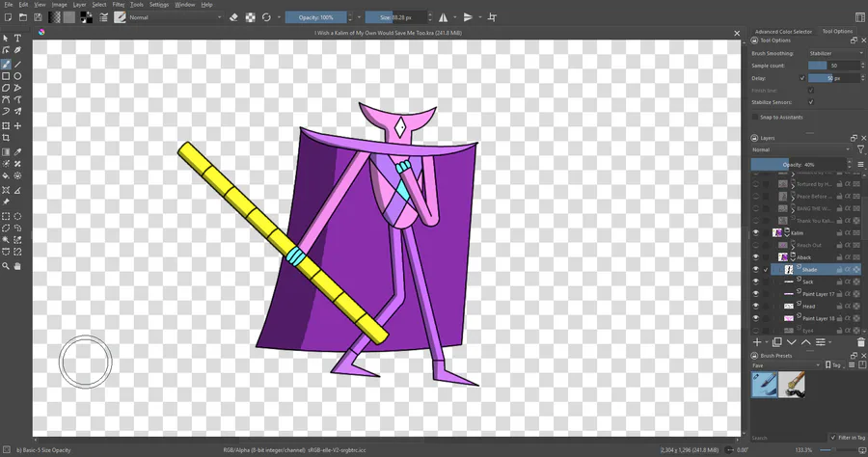868x457 pixels.
Task: Open brush settings editor icon
Action: coord(103,17)
